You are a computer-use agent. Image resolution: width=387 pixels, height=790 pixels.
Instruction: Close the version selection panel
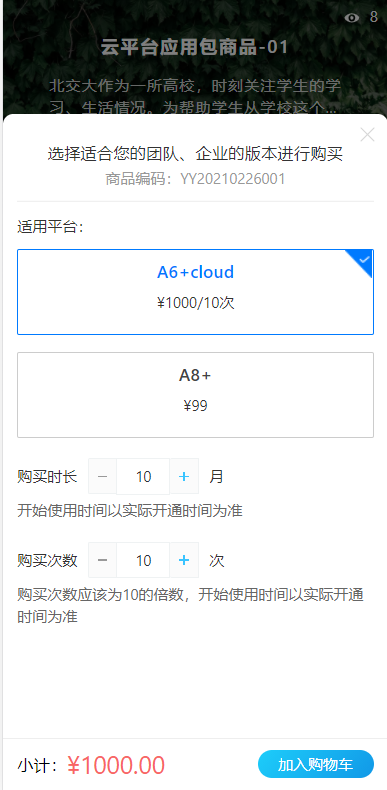(x=368, y=135)
